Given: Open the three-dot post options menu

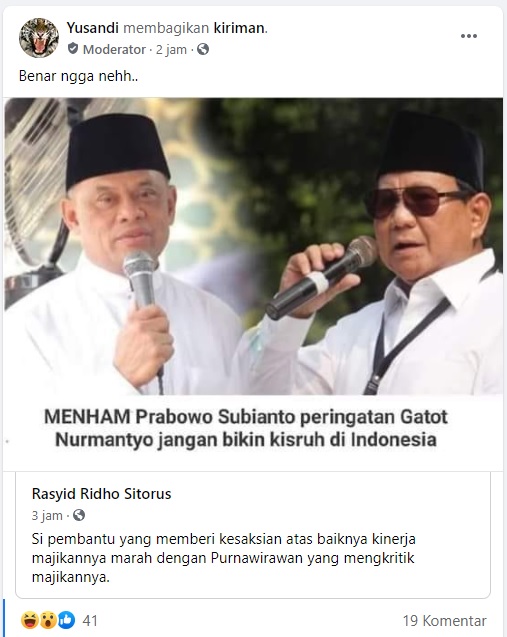Looking at the screenshot, I should [x=468, y=36].
